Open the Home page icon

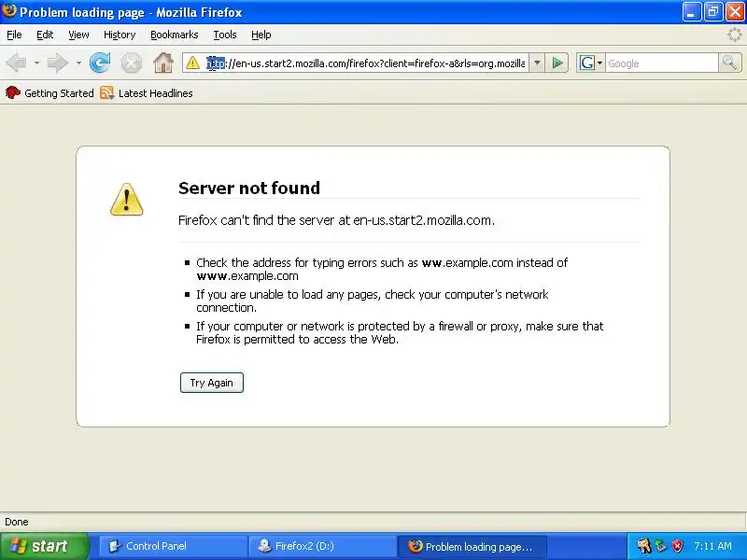(163, 63)
